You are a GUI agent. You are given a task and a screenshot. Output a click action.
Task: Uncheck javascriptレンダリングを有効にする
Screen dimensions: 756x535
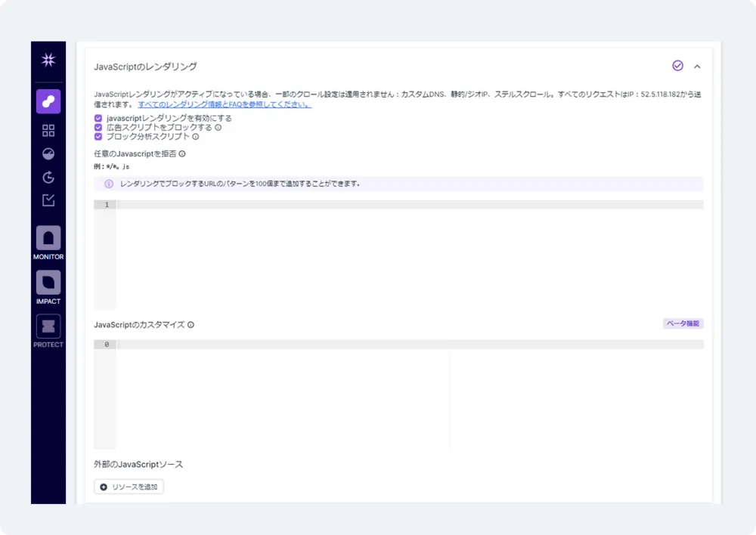pyautogui.click(x=98, y=118)
